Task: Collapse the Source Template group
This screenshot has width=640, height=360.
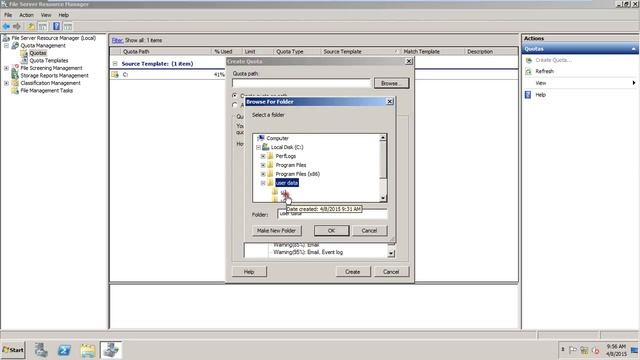Action: [x=115, y=64]
